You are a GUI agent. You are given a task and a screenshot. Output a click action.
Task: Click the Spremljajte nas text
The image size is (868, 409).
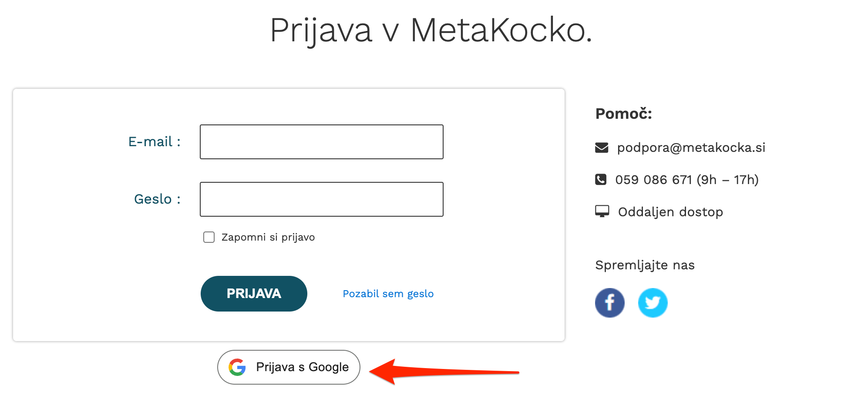(x=645, y=265)
